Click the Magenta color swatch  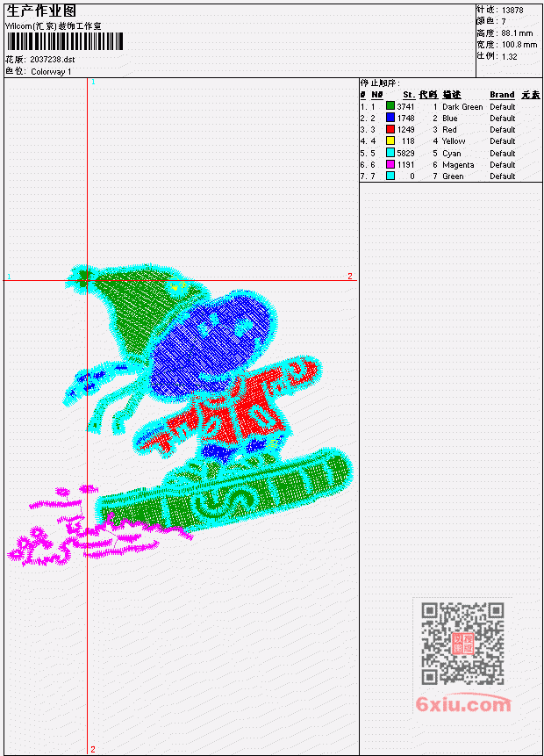point(390,164)
